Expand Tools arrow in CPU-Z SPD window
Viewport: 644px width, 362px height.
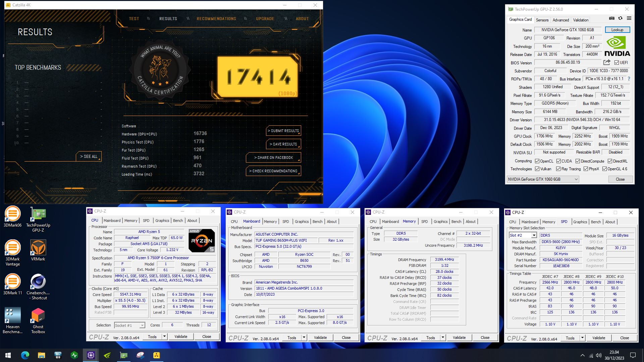(582, 338)
